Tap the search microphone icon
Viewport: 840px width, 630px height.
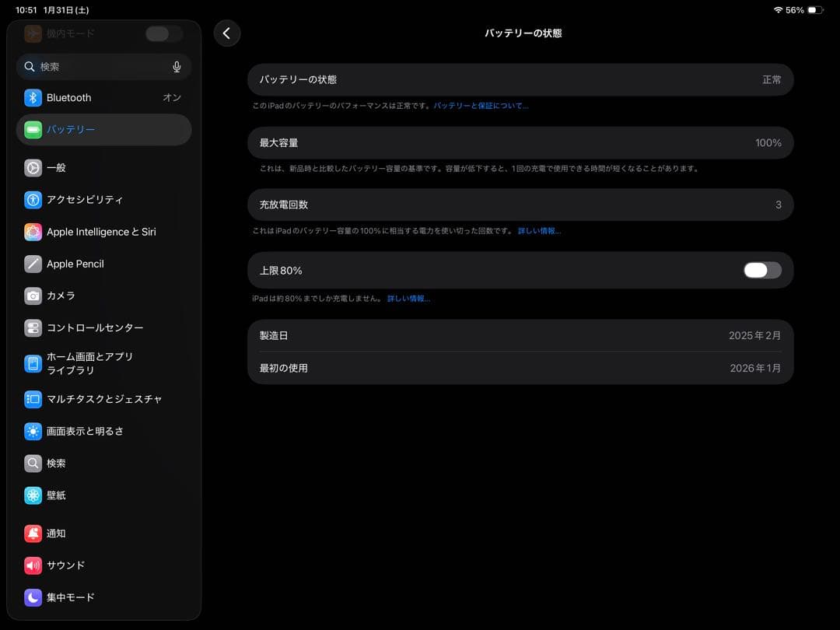(x=177, y=66)
